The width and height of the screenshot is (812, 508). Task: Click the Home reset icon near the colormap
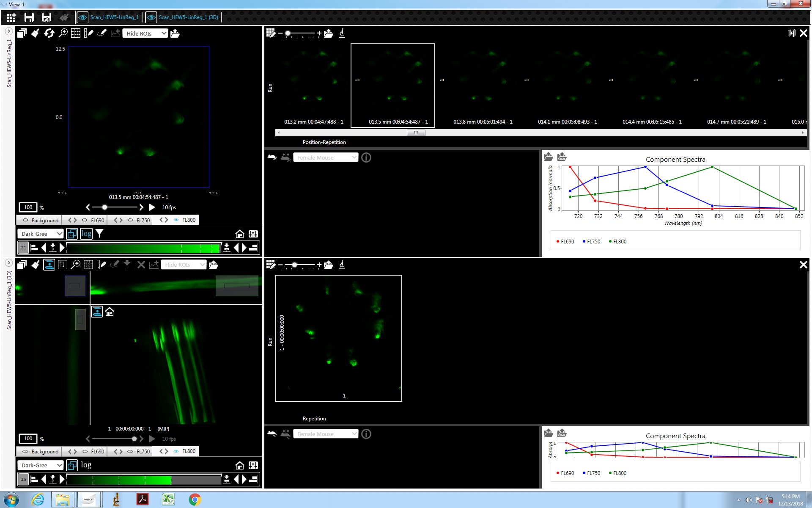point(240,234)
